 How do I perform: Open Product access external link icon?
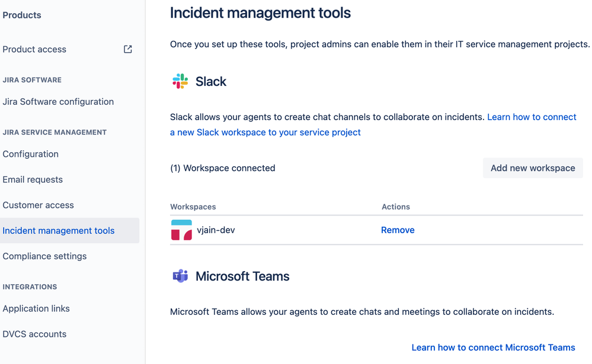click(127, 49)
